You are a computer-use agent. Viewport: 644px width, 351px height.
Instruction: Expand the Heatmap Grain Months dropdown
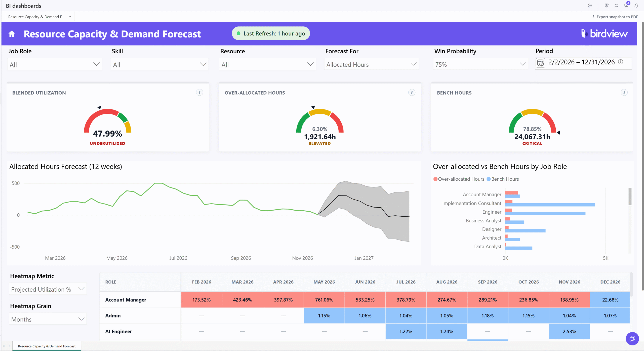[x=48, y=319]
